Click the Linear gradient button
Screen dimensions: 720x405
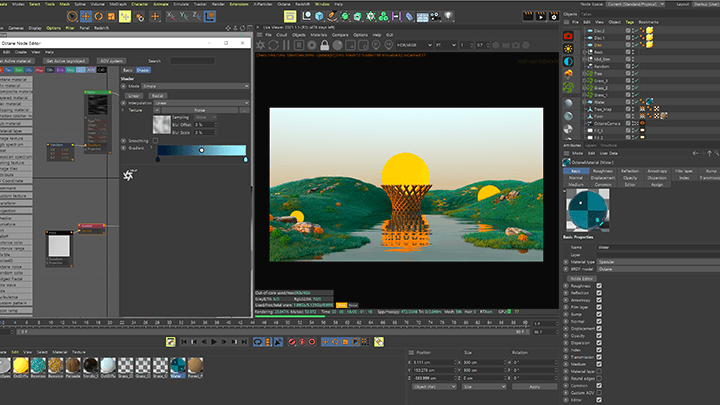[x=134, y=96]
